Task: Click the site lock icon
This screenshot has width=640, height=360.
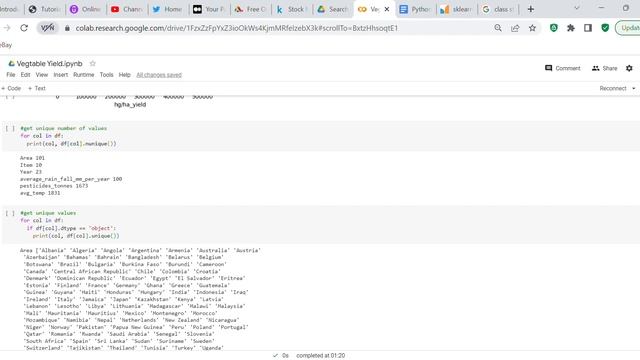Action: pos(67,28)
